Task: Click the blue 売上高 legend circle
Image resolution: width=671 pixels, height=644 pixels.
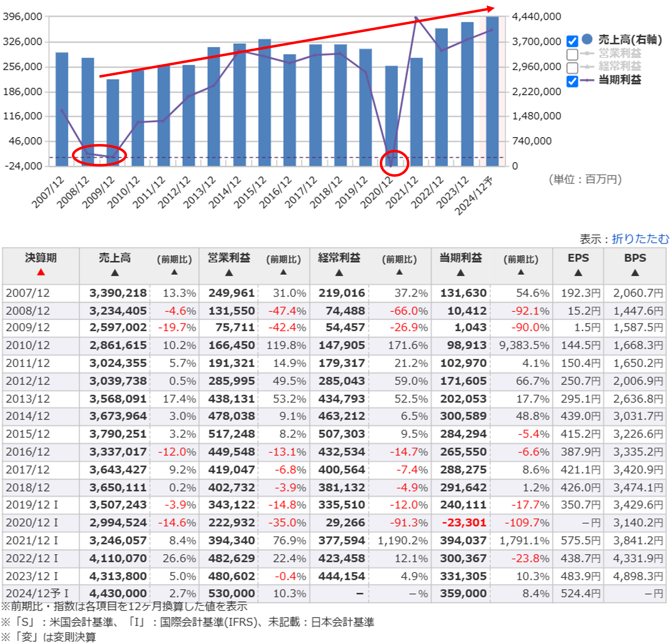Action: pos(587,39)
